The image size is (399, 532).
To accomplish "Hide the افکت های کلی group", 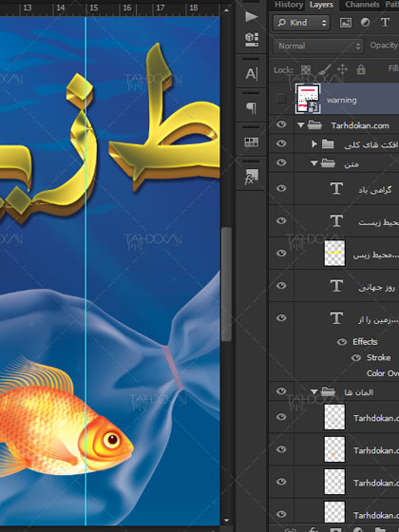I will pyautogui.click(x=281, y=143).
